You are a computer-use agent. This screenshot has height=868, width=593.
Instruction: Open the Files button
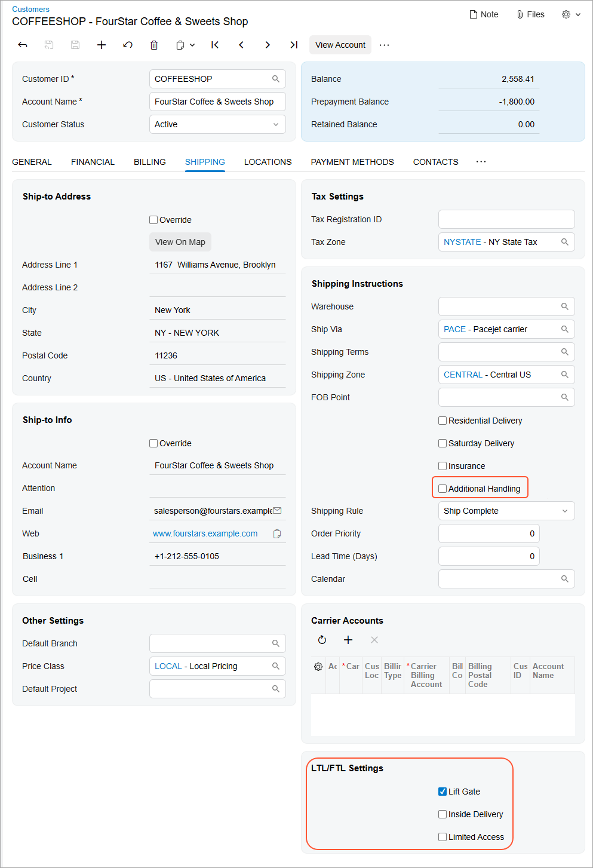(x=530, y=14)
